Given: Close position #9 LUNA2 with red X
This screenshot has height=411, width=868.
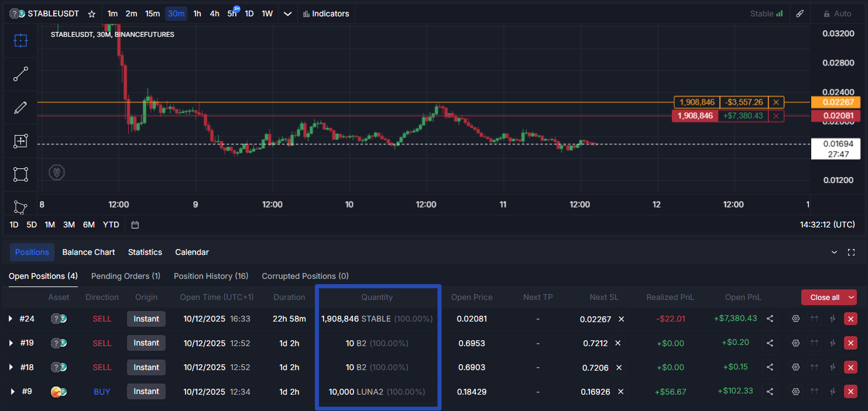Looking at the screenshot, I should point(850,392).
